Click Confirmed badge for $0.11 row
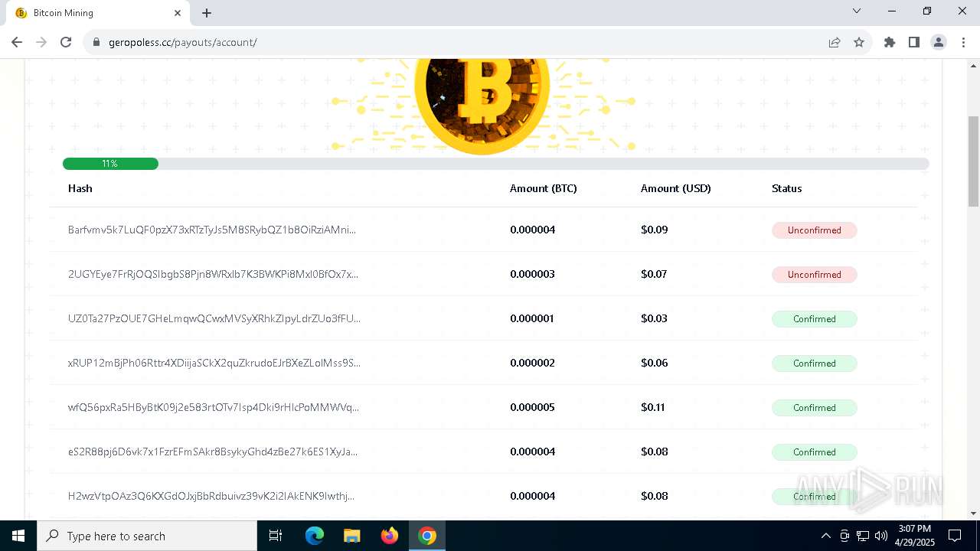This screenshot has width=980, height=551. click(814, 408)
